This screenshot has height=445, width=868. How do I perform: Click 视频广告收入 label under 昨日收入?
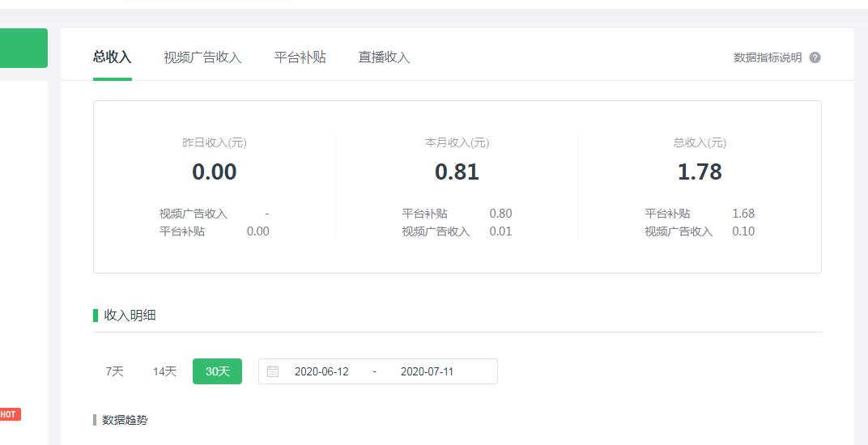(x=194, y=214)
